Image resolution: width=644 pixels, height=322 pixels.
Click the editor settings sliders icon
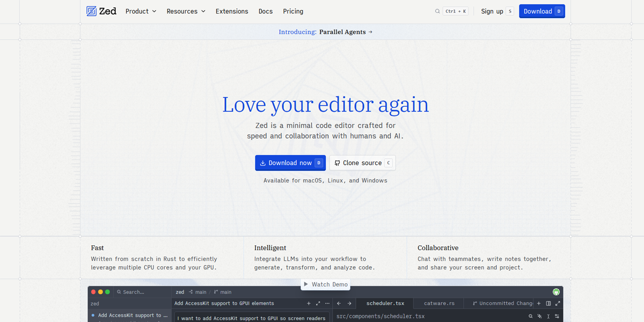tap(557, 316)
